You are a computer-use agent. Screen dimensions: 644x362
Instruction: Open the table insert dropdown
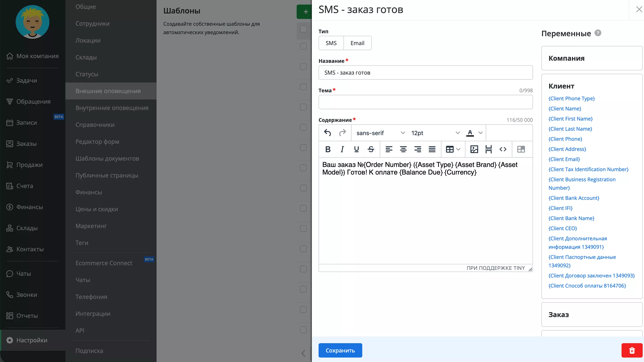coord(453,149)
